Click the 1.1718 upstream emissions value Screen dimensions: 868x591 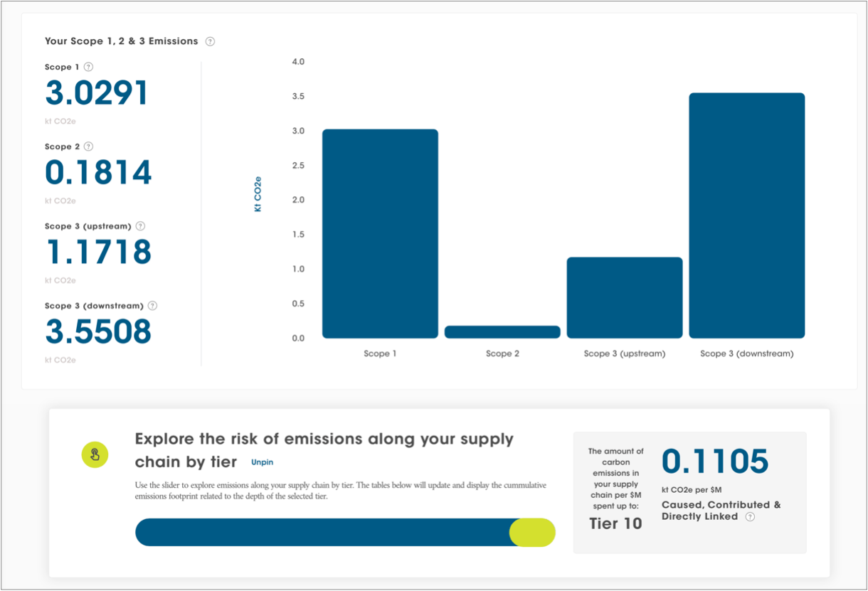(x=98, y=252)
